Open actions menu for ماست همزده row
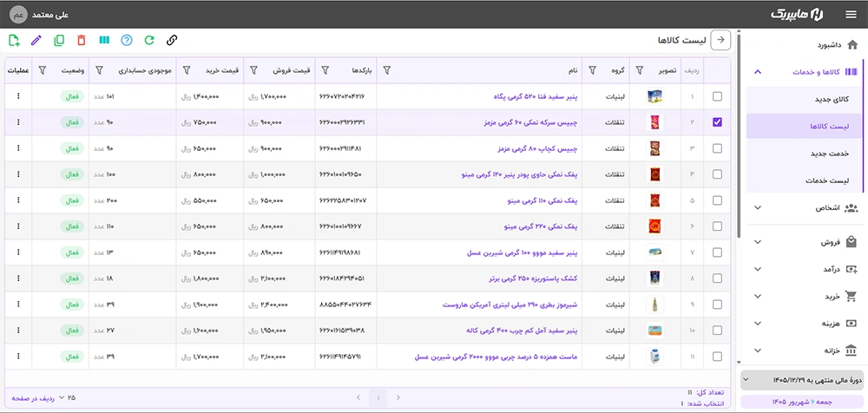Screen dimensions: 868x413 [x=18, y=357]
